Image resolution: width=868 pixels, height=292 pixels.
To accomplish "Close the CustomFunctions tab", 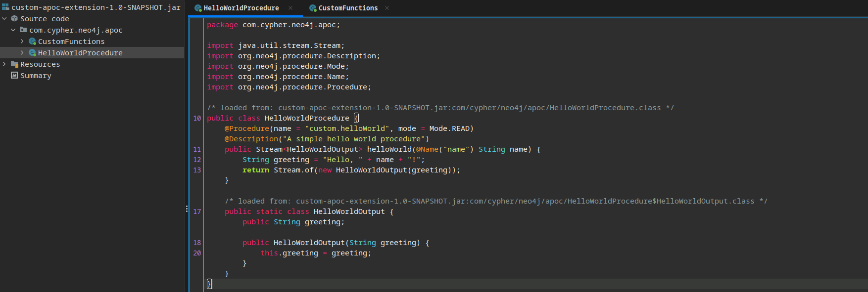I will pos(387,8).
